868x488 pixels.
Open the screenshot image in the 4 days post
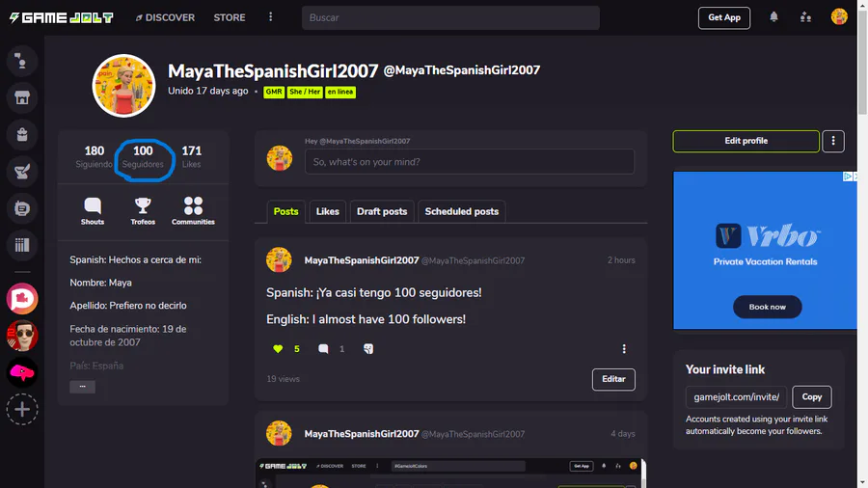[450, 474]
